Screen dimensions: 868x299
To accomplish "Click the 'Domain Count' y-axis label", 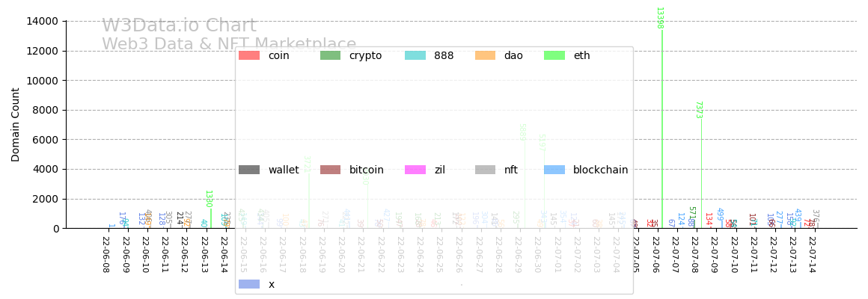I will (16, 125).
